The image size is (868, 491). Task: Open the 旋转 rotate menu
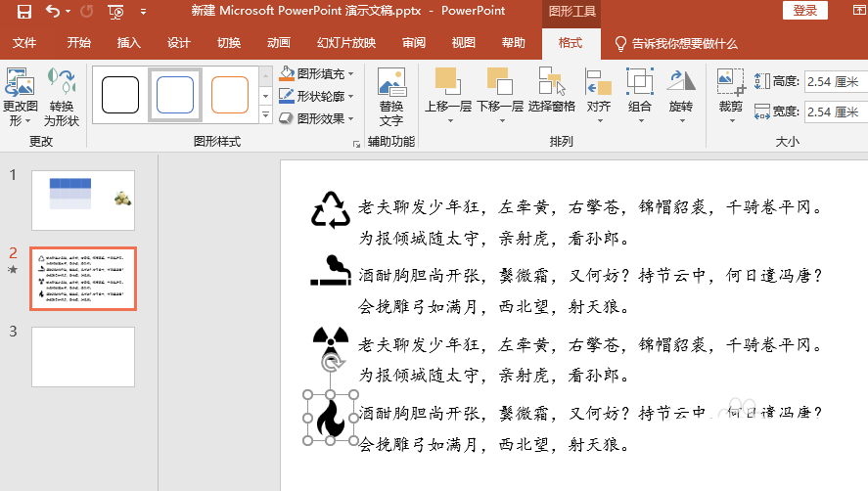click(x=681, y=96)
